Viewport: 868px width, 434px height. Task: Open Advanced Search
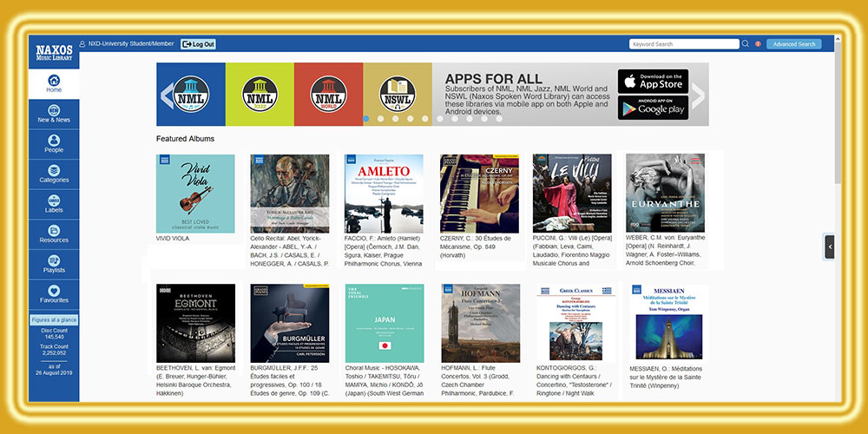(794, 44)
